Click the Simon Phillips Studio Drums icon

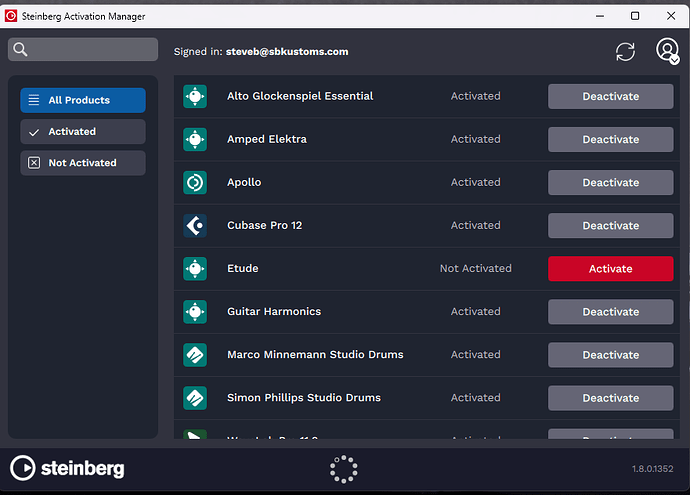point(195,398)
